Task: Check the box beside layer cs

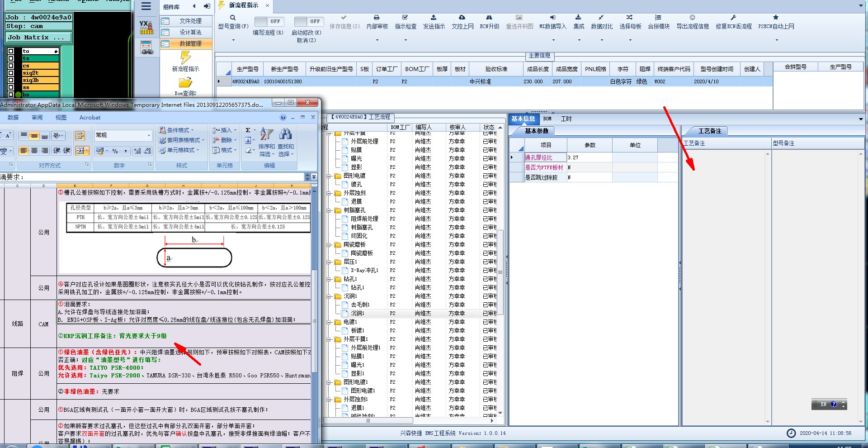Action: click(x=11, y=66)
